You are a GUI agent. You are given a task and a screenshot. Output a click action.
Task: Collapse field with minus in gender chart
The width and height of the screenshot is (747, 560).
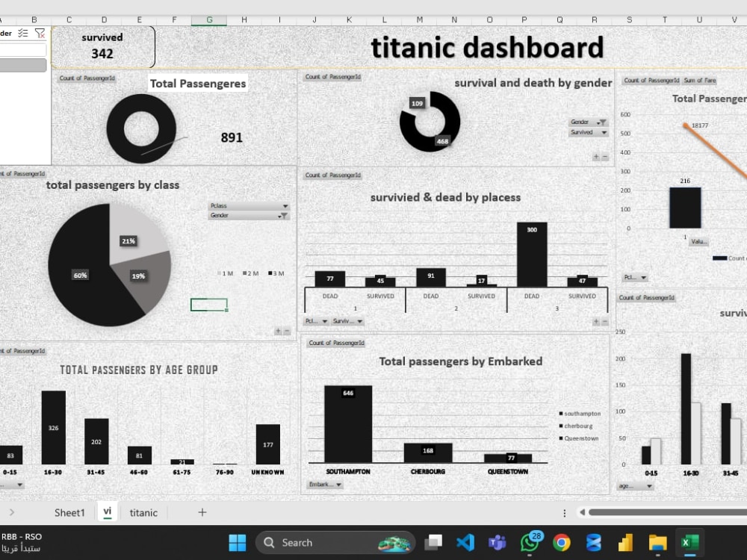pyautogui.click(x=605, y=157)
